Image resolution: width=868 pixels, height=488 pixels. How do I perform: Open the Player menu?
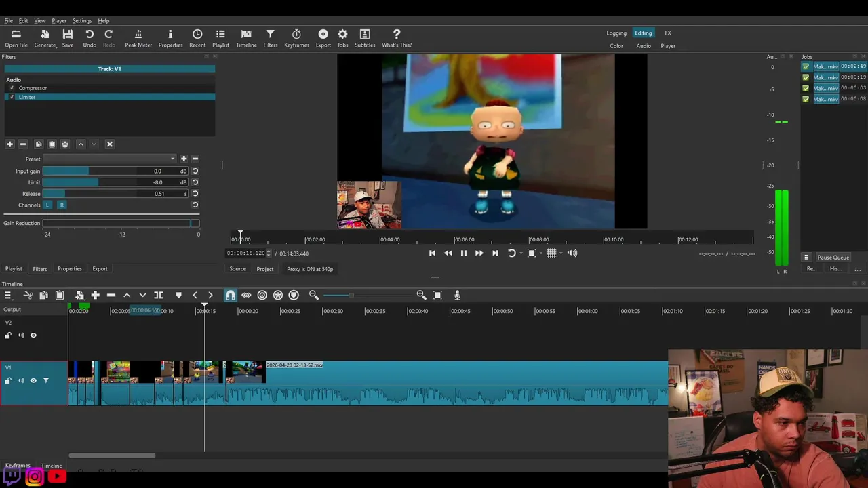tap(59, 21)
